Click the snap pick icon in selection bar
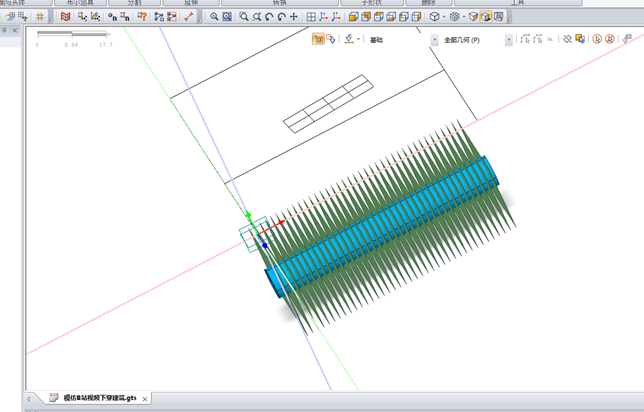The image size is (644, 412). click(350, 39)
